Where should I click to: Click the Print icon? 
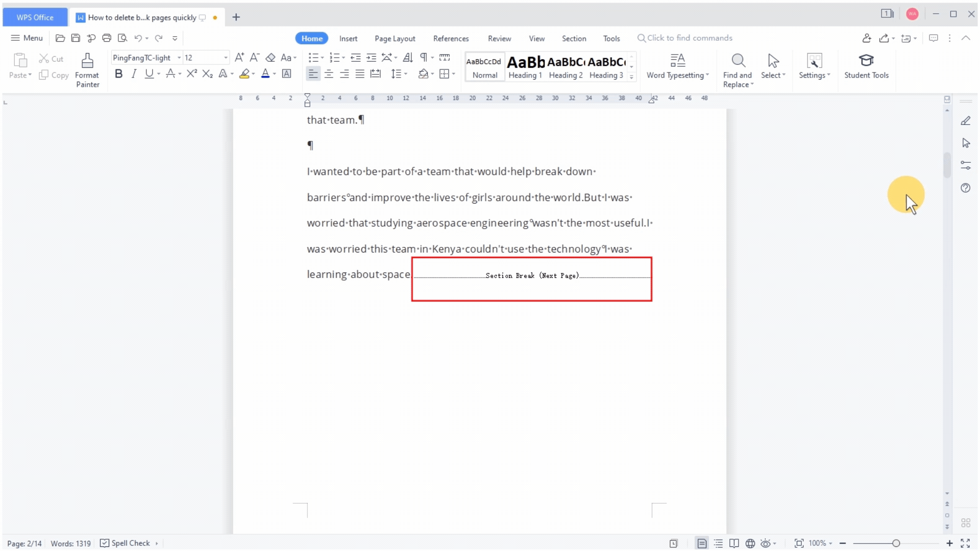[107, 38]
